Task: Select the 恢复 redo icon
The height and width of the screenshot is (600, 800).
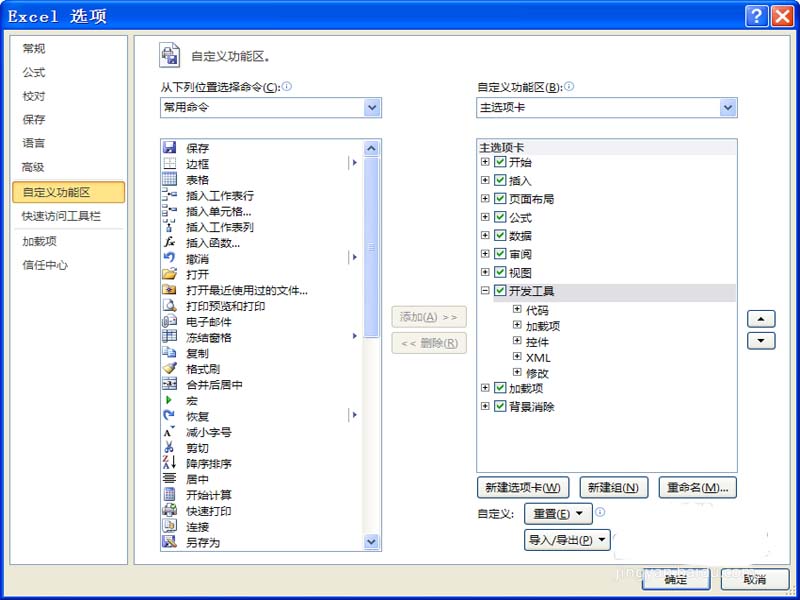Action: pos(169,416)
